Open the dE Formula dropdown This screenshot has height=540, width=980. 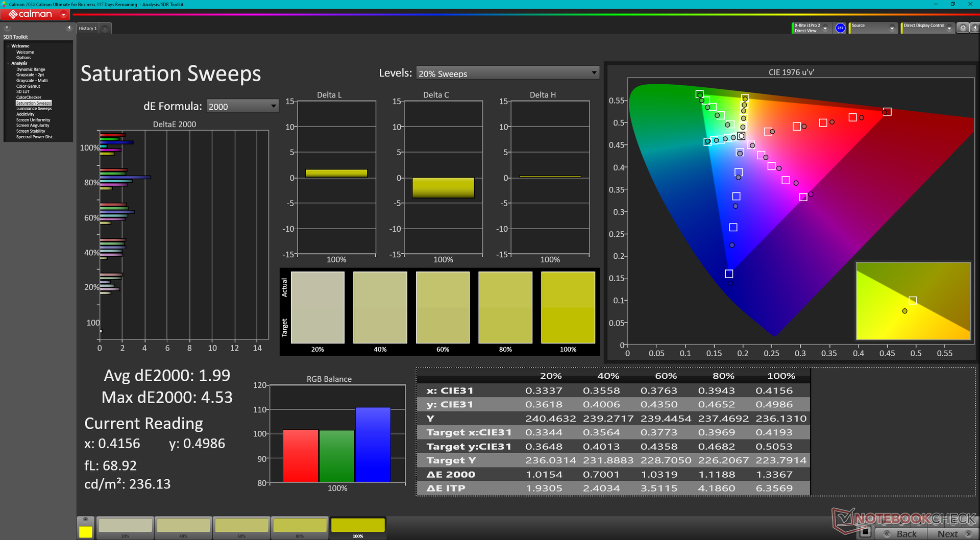coord(242,106)
